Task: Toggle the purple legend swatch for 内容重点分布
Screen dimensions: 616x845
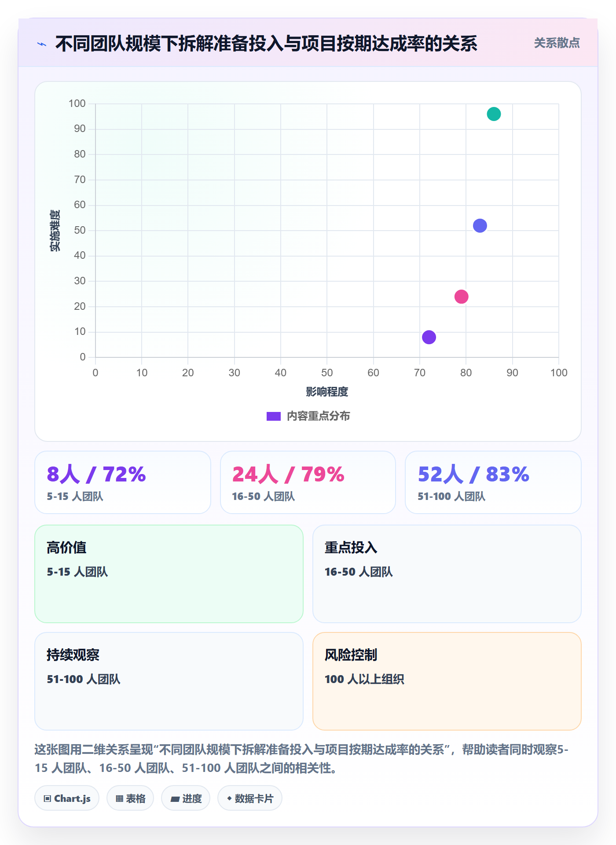Action: tap(274, 416)
